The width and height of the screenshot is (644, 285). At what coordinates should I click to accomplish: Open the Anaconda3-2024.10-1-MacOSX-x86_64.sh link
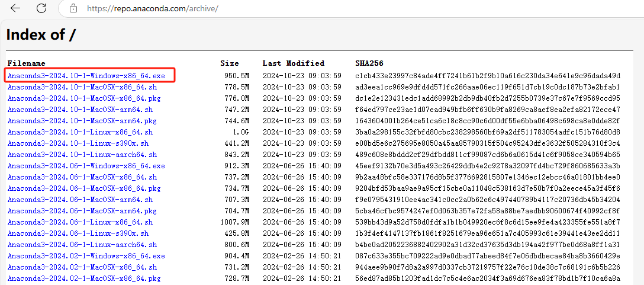pyautogui.click(x=82, y=87)
